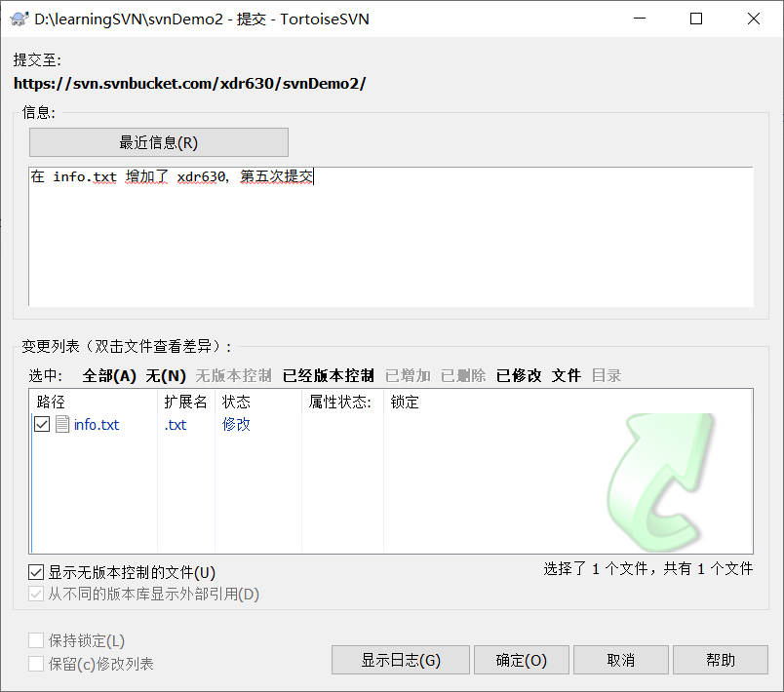This screenshot has height=692, width=784.
Task: Click inside the commit message box
Action: 390,234
